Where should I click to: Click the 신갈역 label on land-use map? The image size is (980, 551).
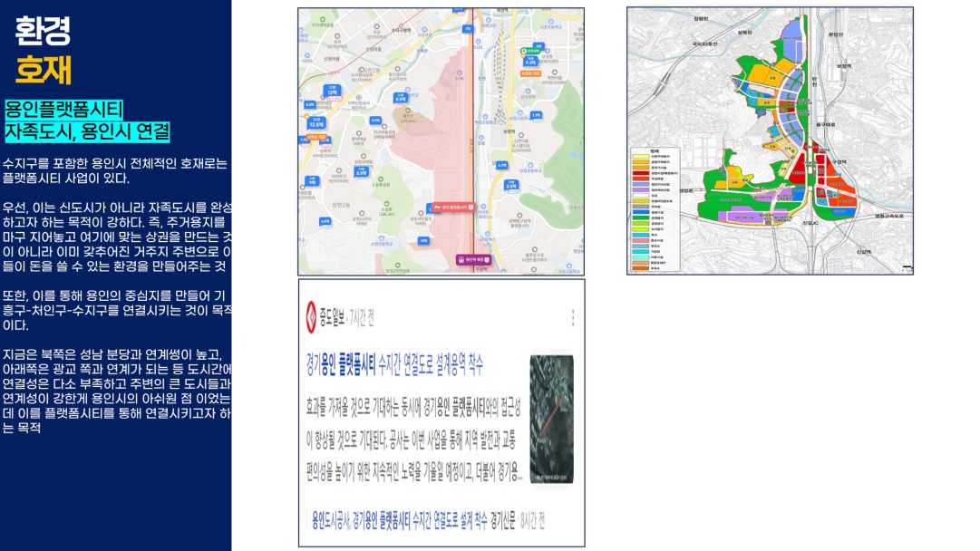(864, 251)
